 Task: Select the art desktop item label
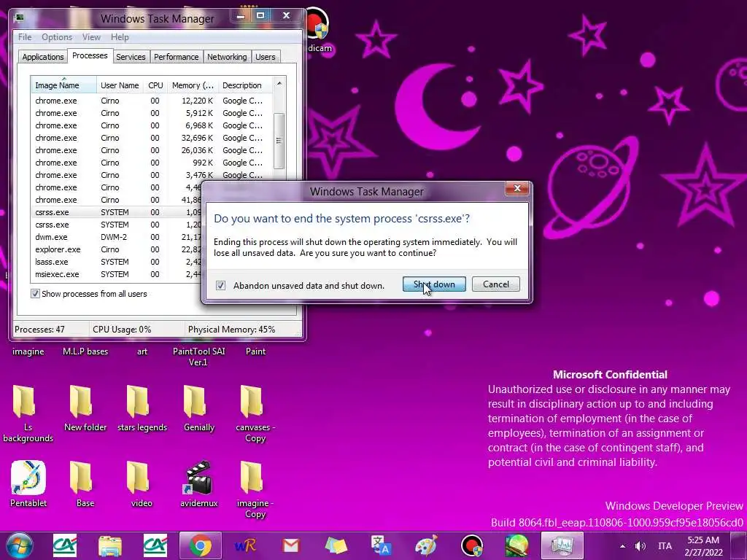[142, 351]
